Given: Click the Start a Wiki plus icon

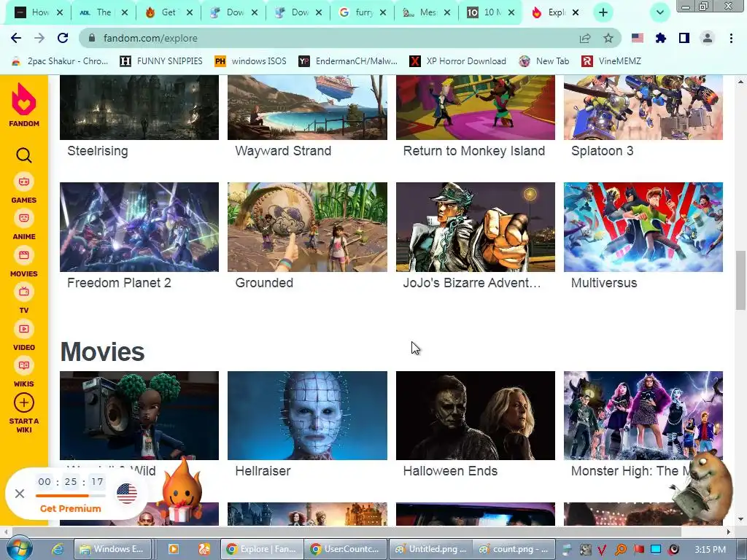Looking at the screenshot, I should [24, 402].
